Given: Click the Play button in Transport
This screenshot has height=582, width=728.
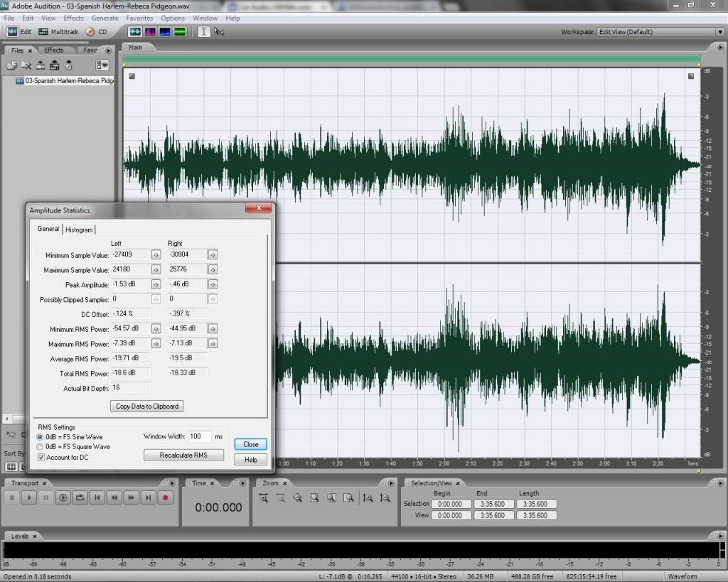Looking at the screenshot, I should [x=28, y=497].
